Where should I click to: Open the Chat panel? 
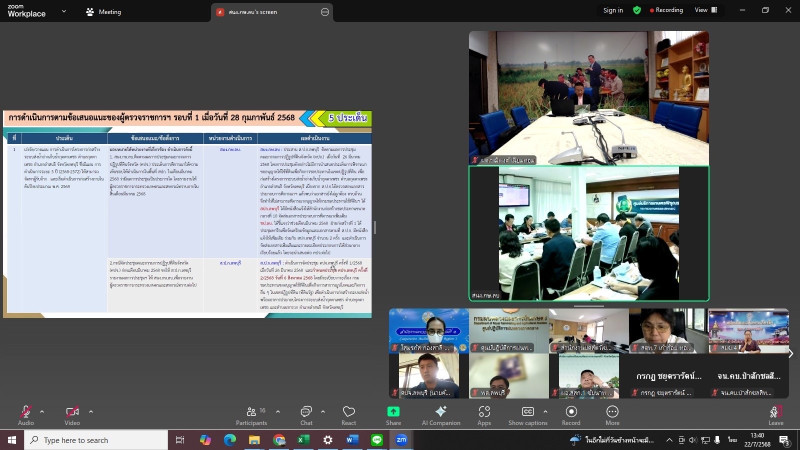click(306, 412)
